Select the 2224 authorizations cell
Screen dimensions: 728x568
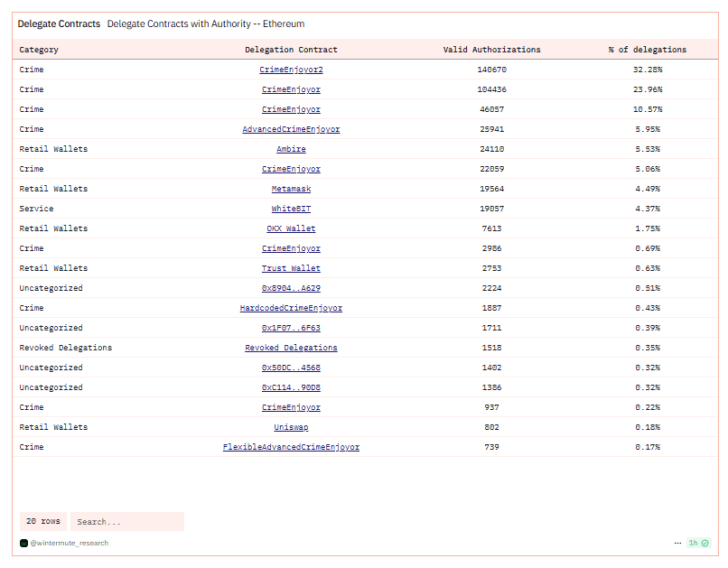pos(491,288)
